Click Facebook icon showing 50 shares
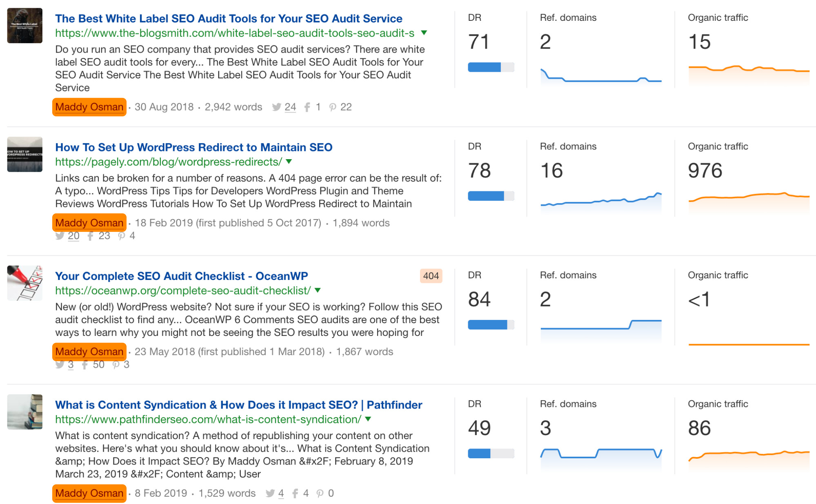 tap(85, 365)
